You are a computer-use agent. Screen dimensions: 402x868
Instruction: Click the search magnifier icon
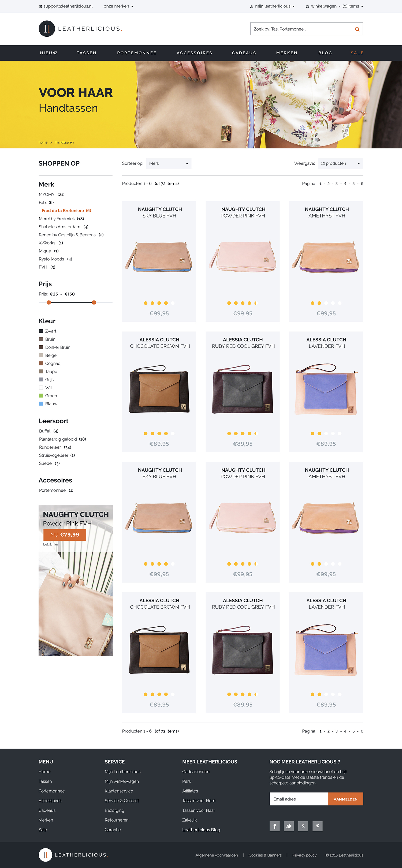tap(357, 29)
